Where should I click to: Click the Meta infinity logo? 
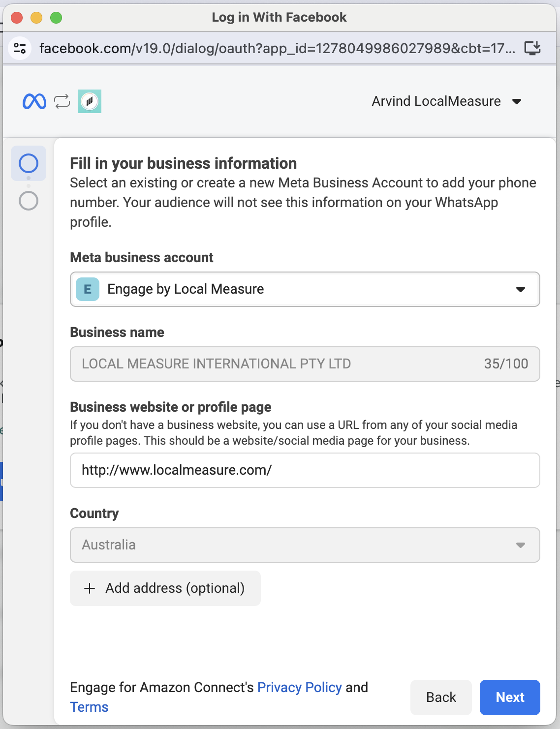[x=34, y=101]
